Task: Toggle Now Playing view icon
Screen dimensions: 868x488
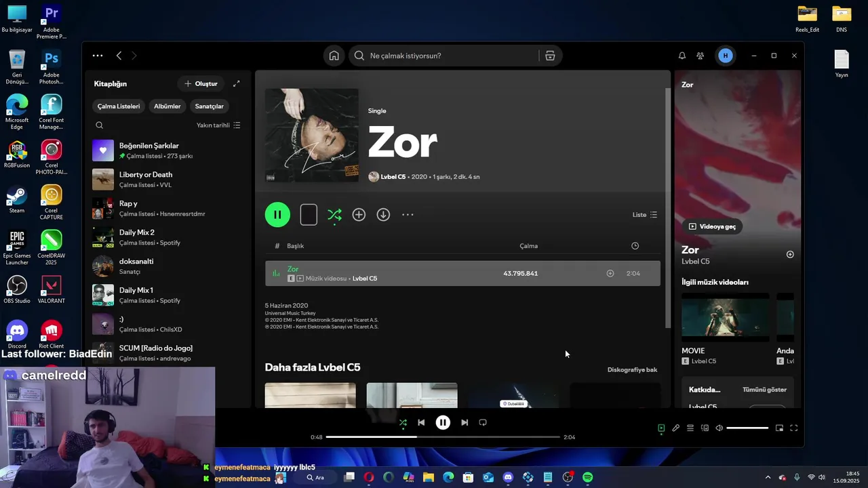Action: (x=661, y=428)
